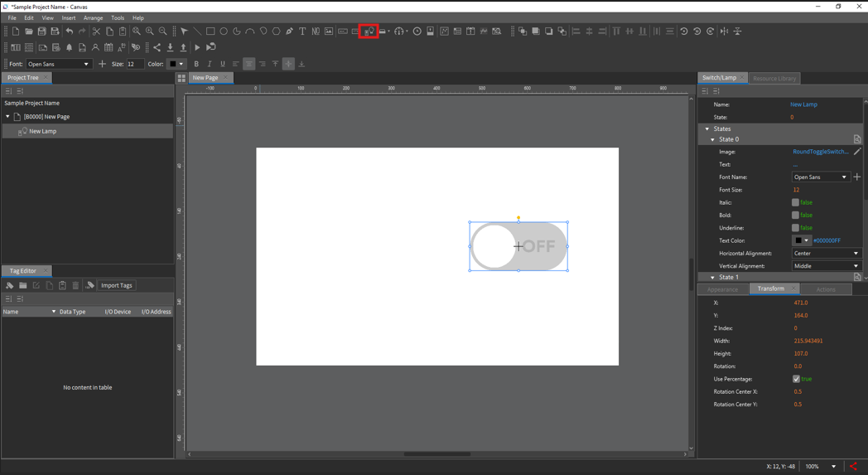Click the flip horizontal icon
This screenshot has height=475, width=868.
pos(725,32)
